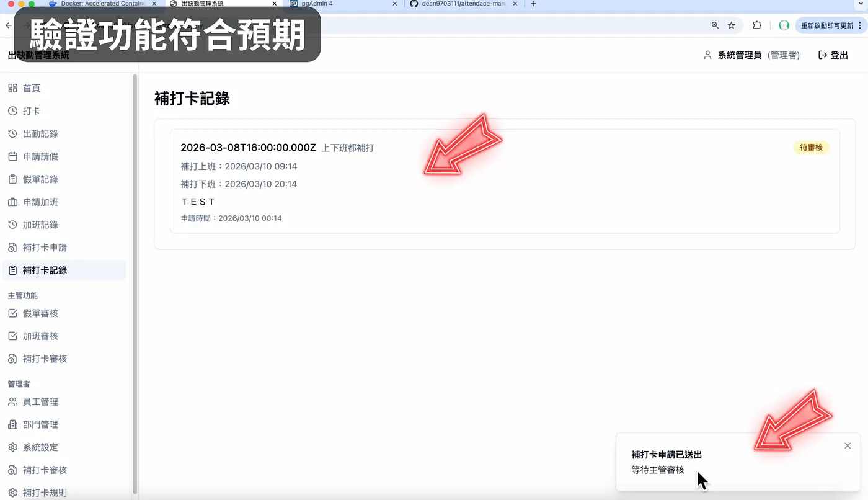868x500 pixels.
Task: Click the green browser profile avatar
Action: coord(784,25)
